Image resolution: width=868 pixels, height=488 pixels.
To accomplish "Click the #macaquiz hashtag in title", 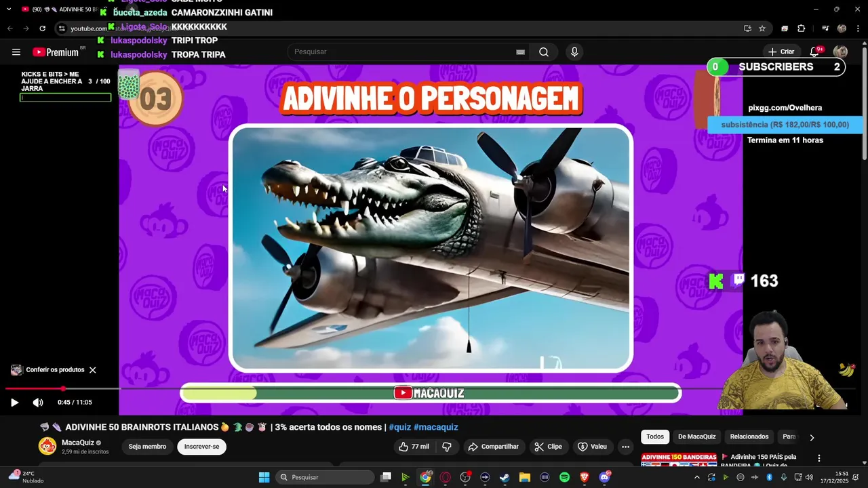I will 436,427.
